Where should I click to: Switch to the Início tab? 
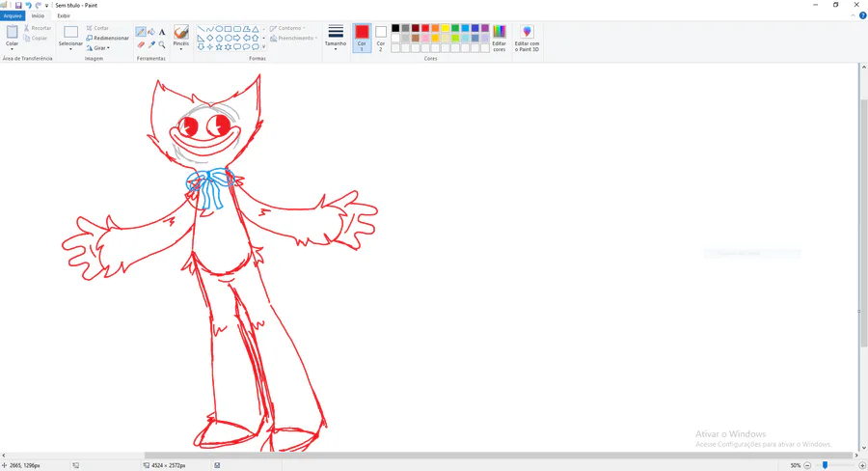[x=38, y=15]
